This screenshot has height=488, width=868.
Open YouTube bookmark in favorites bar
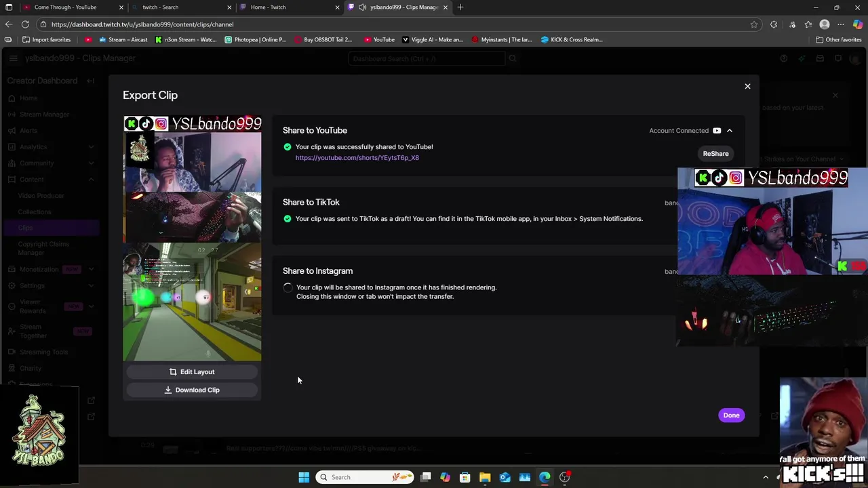pyautogui.click(x=378, y=39)
